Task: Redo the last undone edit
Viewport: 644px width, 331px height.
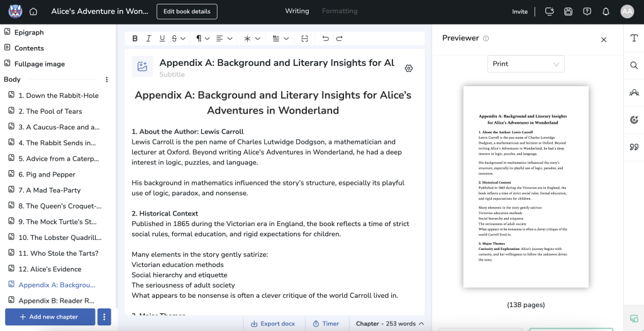Action: 339,39
